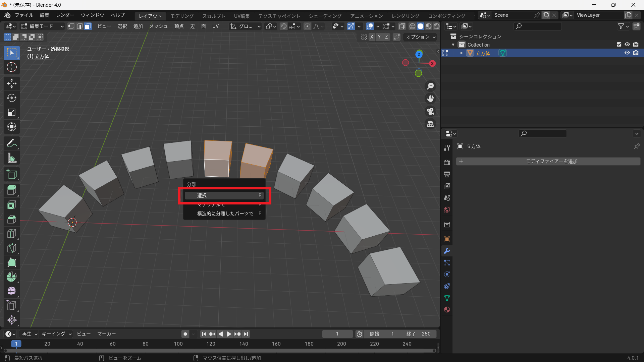The width and height of the screenshot is (644, 362).
Task: Enable face select mode
Action: coord(88,26)
